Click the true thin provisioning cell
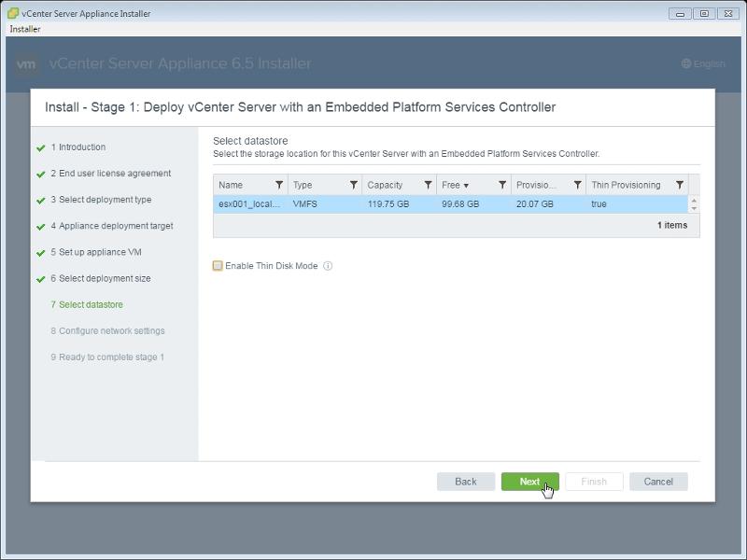This screenshot has width=747, height=560. 599,203
